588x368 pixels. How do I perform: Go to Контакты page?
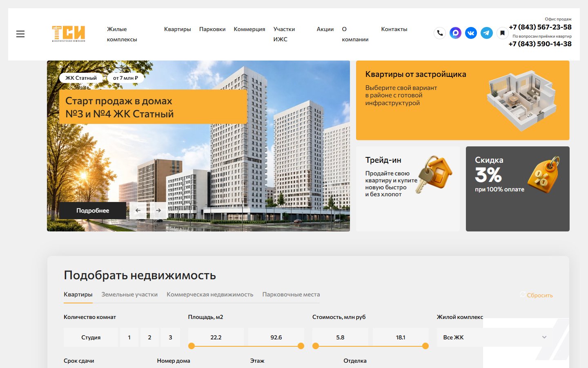(x=394, y=29)
